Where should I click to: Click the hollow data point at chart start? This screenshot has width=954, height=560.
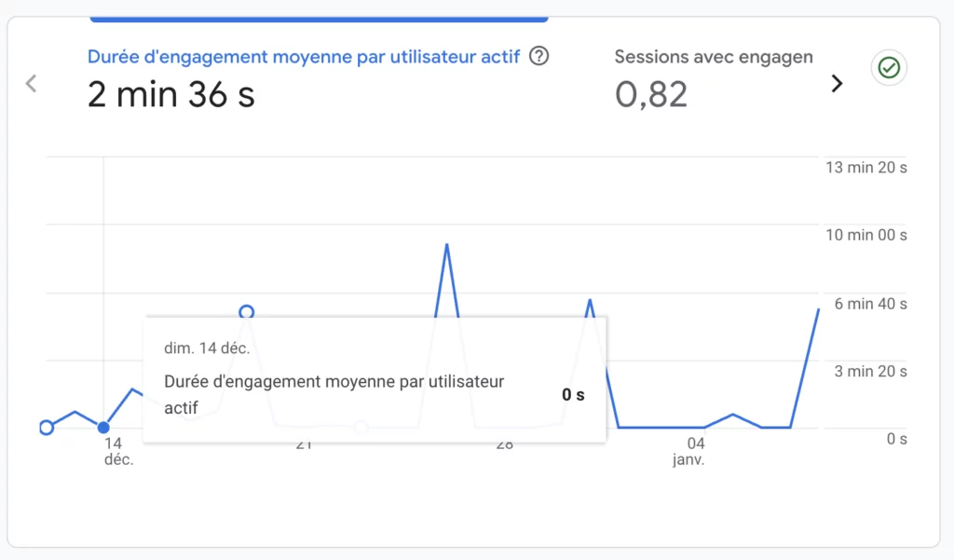(47, 427)
